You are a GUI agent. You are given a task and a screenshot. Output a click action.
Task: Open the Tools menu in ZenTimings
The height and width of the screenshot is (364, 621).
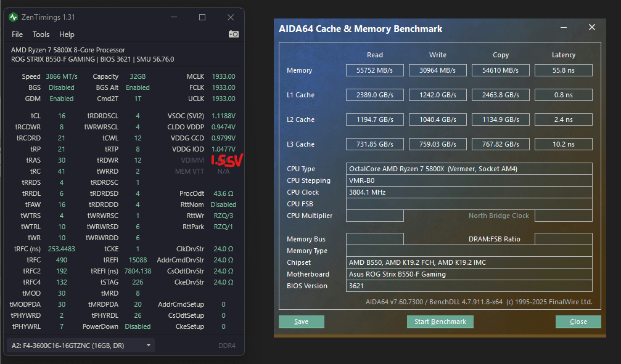[41, 34]
